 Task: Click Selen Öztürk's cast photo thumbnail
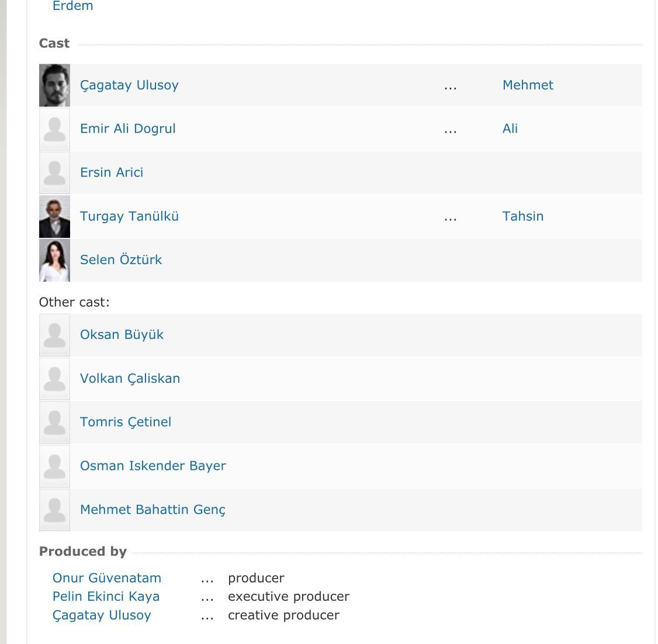[54, 260]
